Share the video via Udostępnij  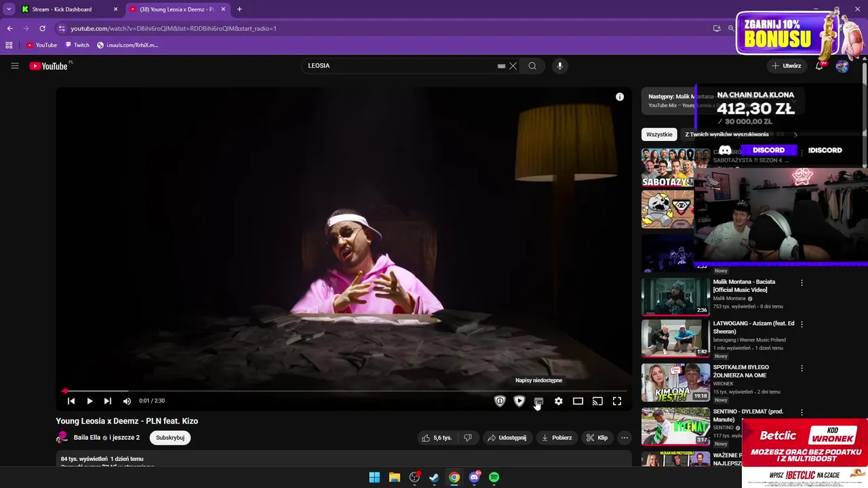[x=507, y=438]
